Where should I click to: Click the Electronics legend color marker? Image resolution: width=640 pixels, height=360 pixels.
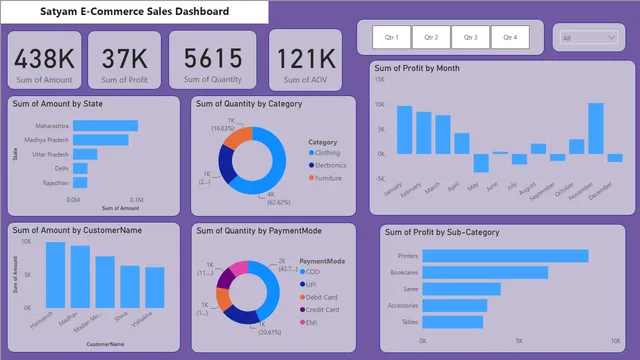tap(311, 165)
